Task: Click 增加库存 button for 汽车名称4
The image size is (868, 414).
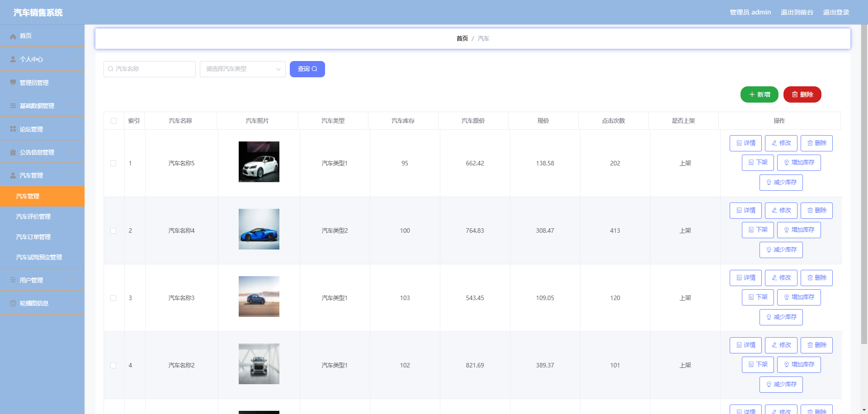Action: pos(799,230)
